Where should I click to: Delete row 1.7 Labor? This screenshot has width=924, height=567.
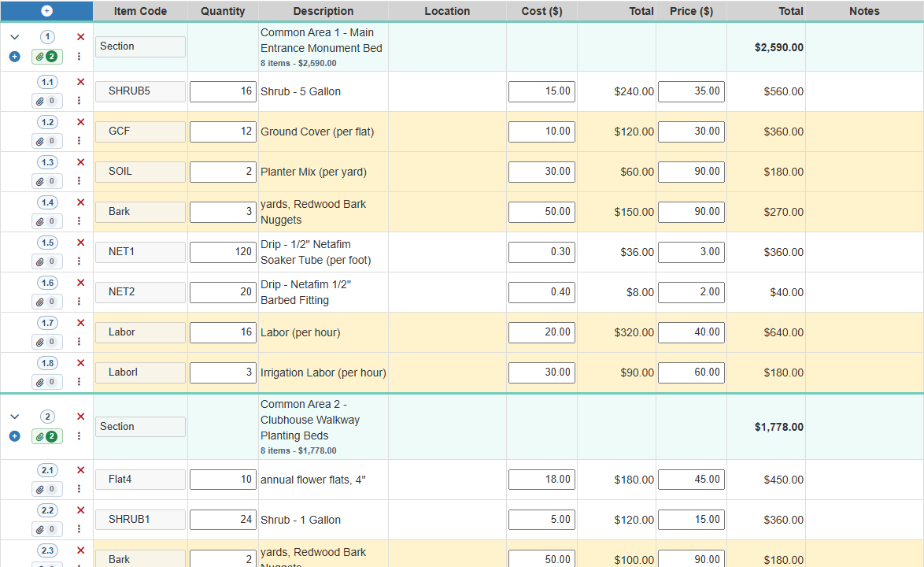[81, 323]
